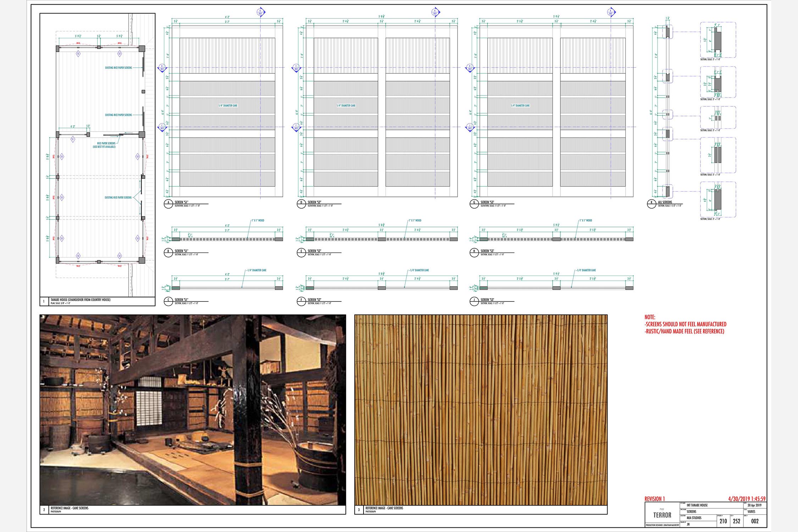Click the "ALL SCREENS" section title
Image resolution: width=798 pixels, height=532 pixels.
click(665, 202)
